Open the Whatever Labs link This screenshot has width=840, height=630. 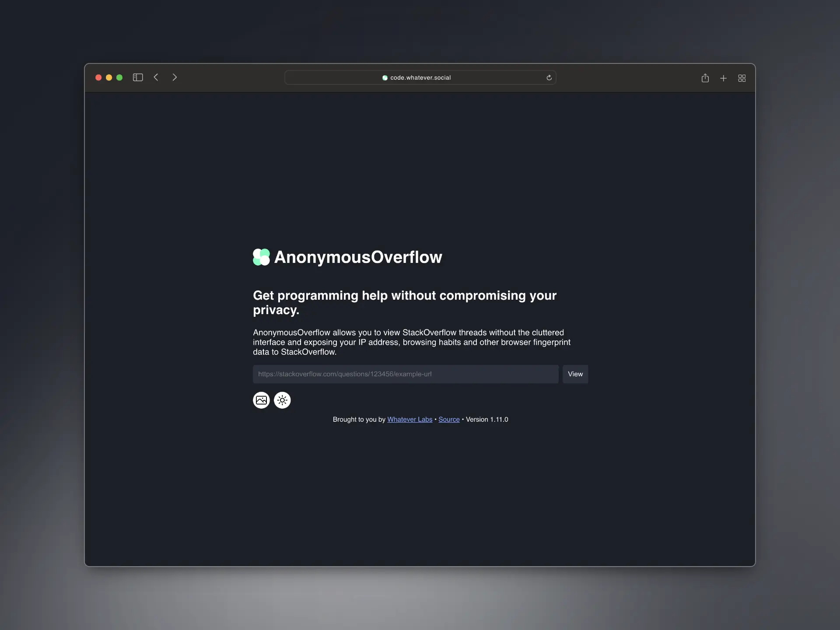tap(409, 419)
